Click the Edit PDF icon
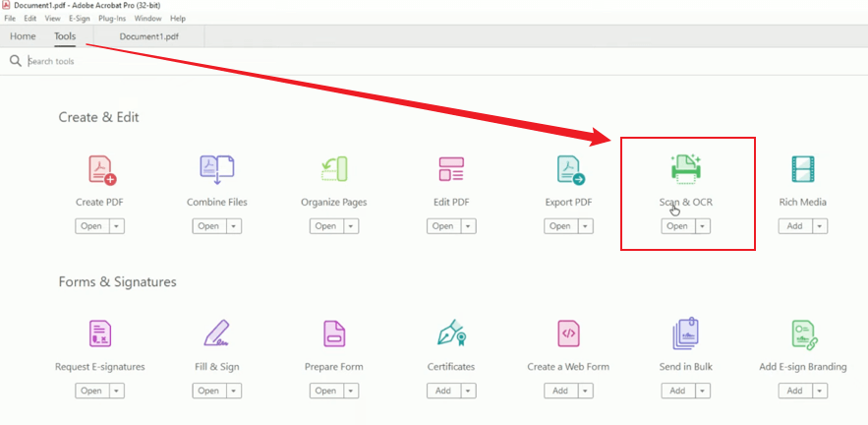The width and height of the screenshot is (868, 425). tap(451, 169)
